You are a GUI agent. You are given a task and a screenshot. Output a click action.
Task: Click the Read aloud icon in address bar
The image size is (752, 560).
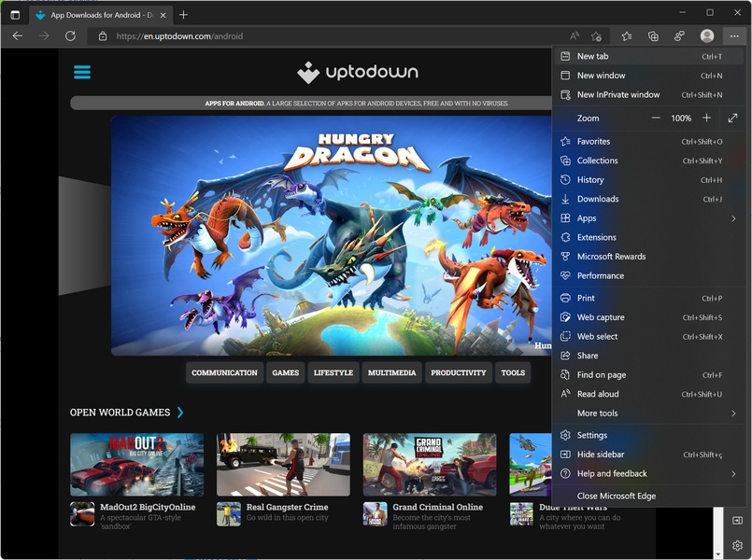(575, 35)
